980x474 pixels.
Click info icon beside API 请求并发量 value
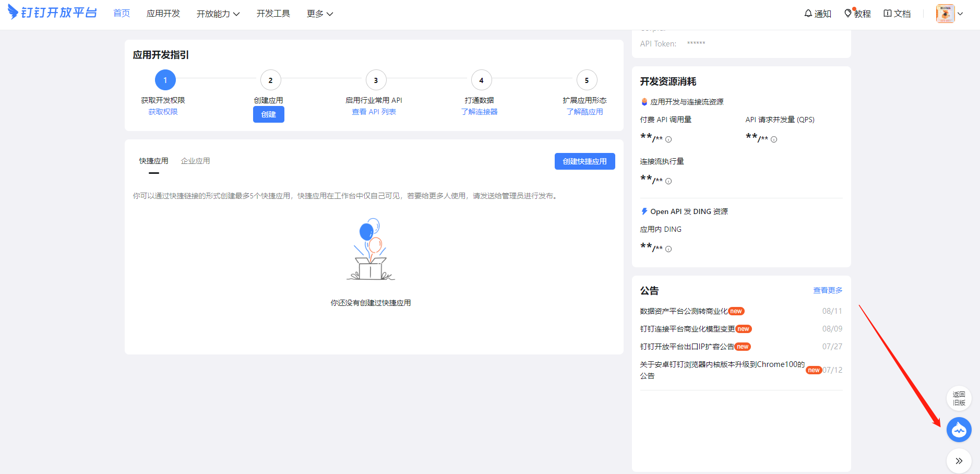pyautogui.click(x=774, y=139)
